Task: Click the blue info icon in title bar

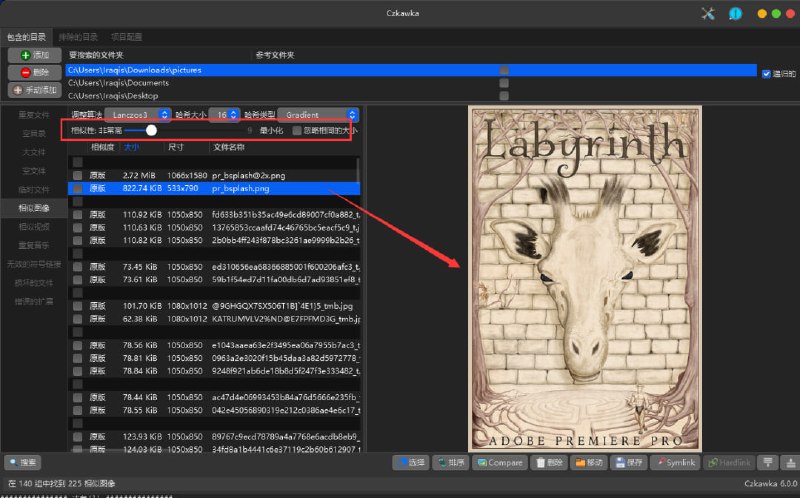Action: (735, 13)
